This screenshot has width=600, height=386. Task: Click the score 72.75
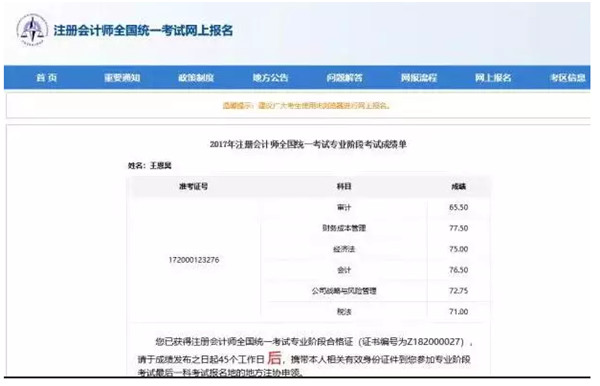click(458, 291)
